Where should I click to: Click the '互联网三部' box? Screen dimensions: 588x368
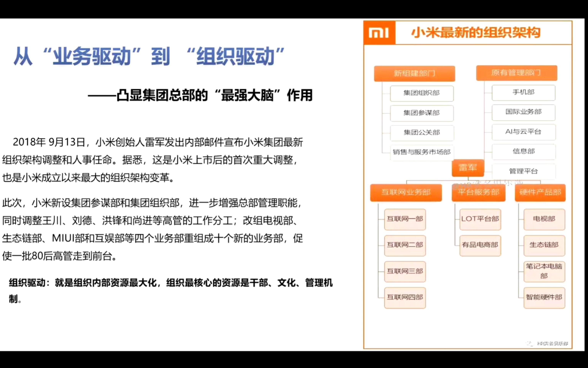405,272
